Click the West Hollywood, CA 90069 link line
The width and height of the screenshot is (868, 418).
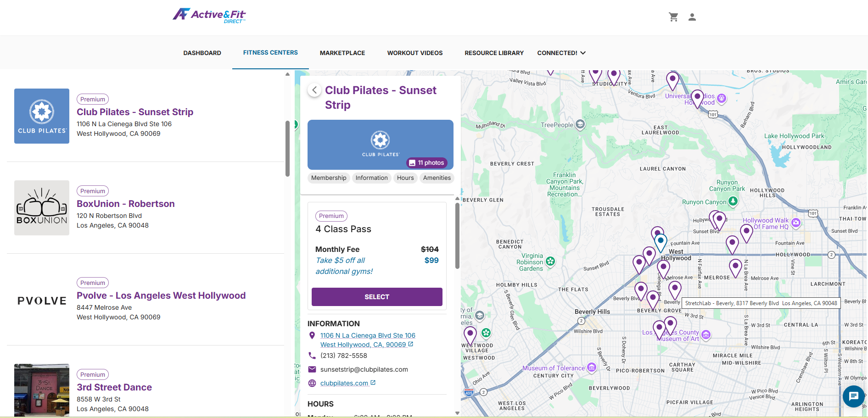363,345
